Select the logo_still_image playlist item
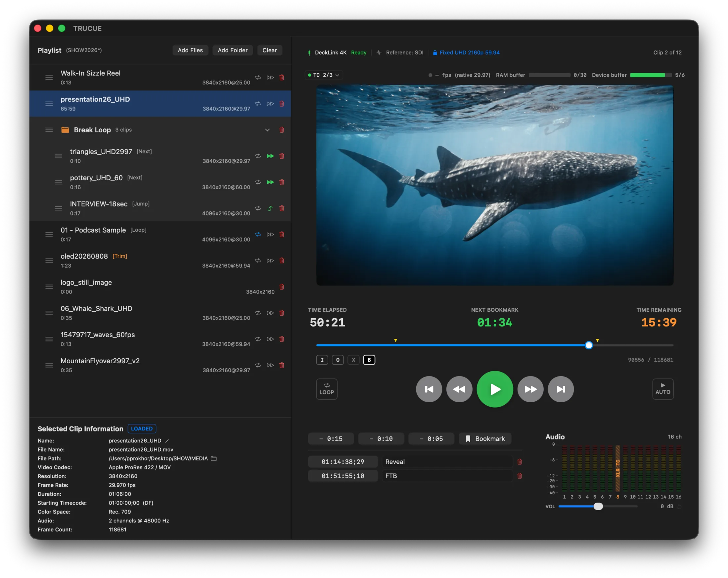728x578 pixels. point(160,287)
